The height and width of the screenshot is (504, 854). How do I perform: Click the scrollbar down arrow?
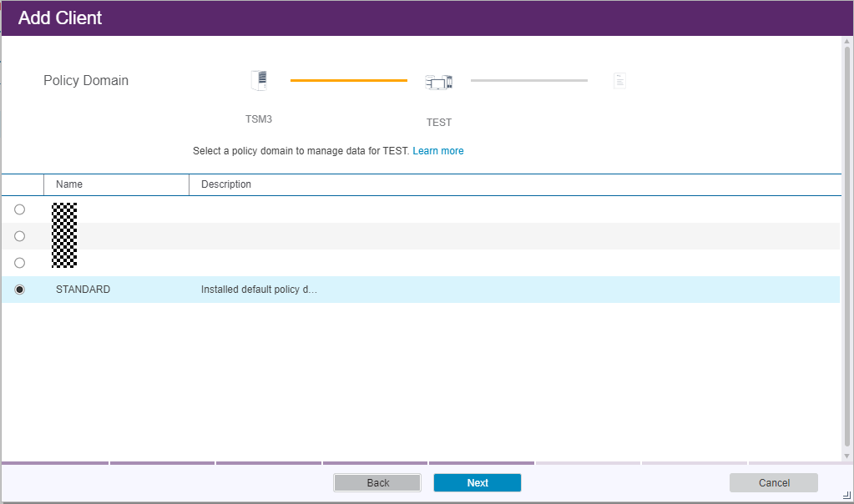pos(847,456)
